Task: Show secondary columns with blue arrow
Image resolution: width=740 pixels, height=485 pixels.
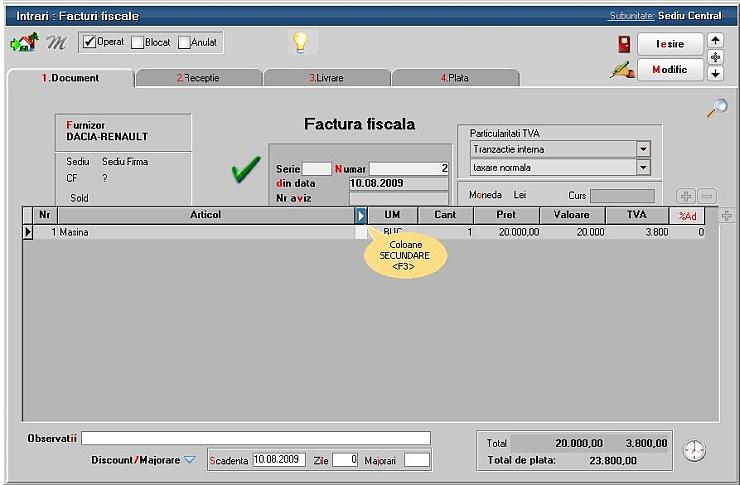Action: (361, 216)
